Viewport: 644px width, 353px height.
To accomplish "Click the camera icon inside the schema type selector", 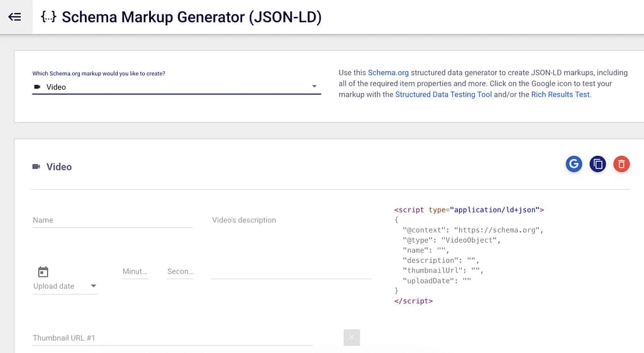I will 37,87.
